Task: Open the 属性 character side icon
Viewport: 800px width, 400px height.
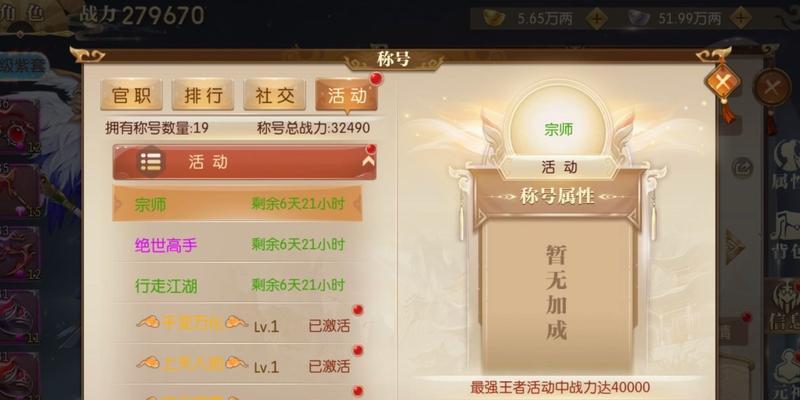Action: click(x=785, y=164)
